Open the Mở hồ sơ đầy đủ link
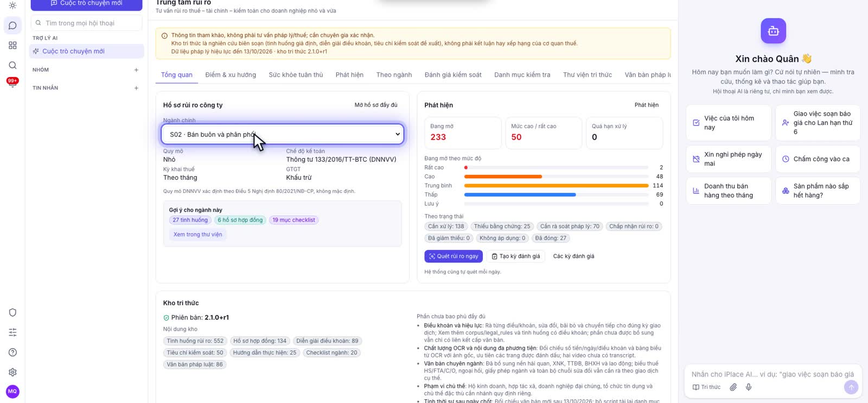868x403 pixels. (376, 105)
